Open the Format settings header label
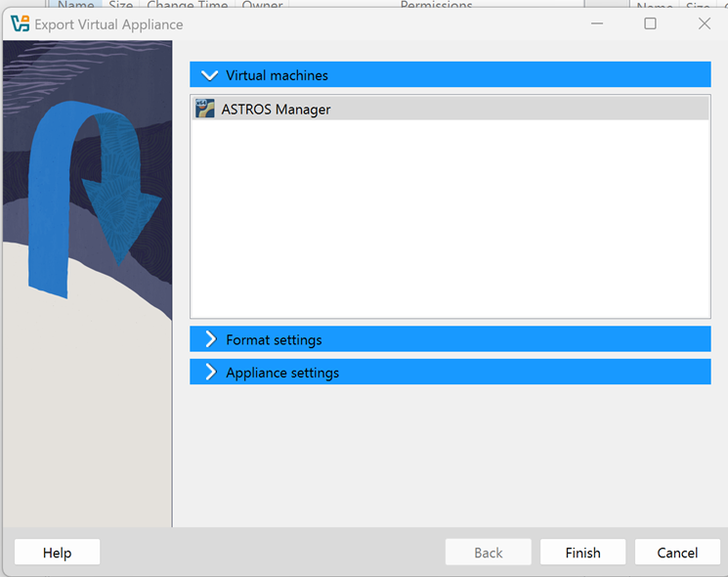Screen dimensions: 728x577 pyautogui.click(x=274, y=339)
